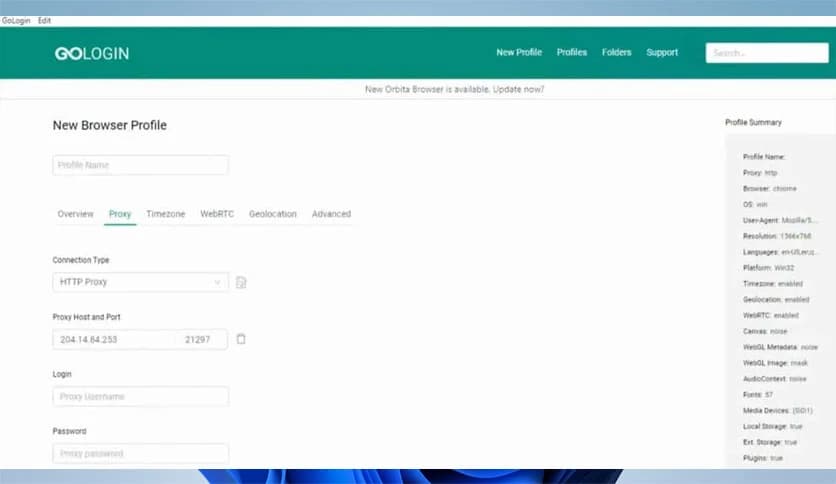Screen dimensions: 836x484
Task: Switch to the Overview tab
Action: pos(75,214)
